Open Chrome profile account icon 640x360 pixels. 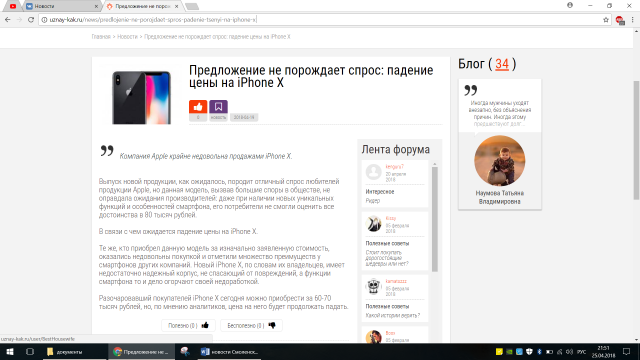(570, 5)
